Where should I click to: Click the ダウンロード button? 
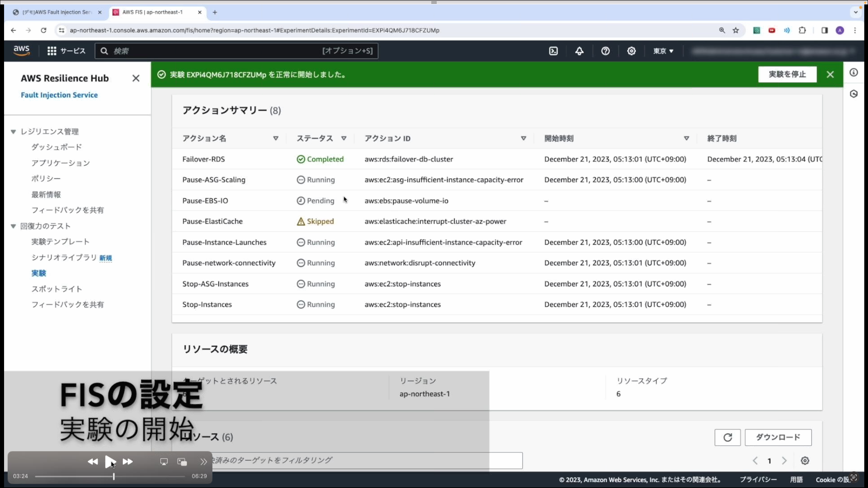(778, 437)
